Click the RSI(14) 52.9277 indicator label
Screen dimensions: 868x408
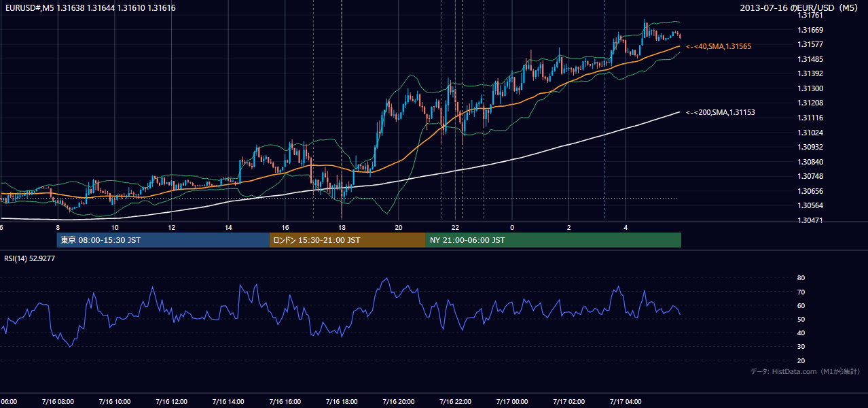(29, 258)
